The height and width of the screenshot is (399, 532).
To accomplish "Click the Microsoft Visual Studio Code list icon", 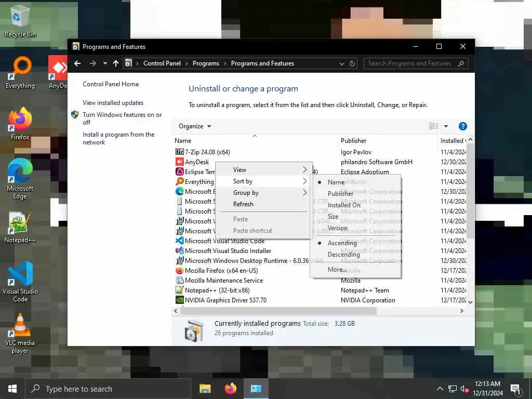I will [179, 241].
